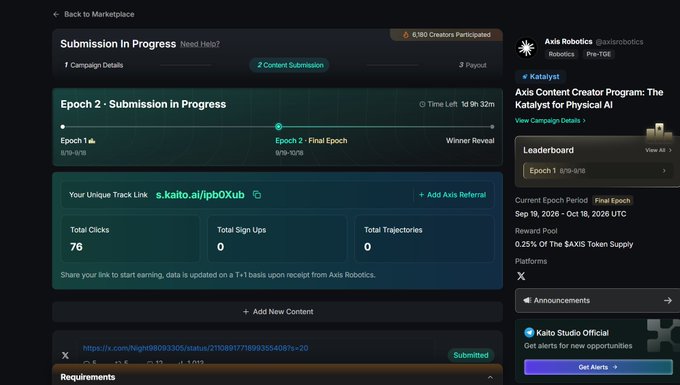The width and height of the screenshot is (680, 385).
Task: Click the clock icon beside Time Left
Action: [422, 104]
